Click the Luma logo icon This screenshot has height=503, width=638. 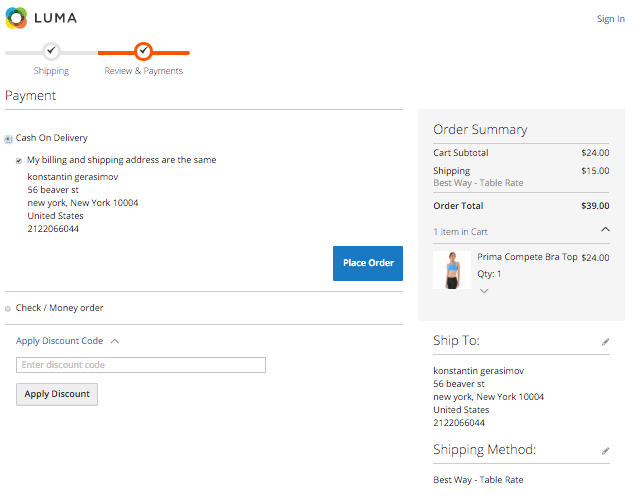pos(16,18)
